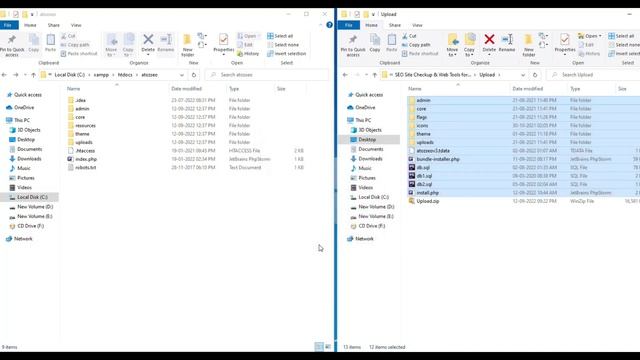Switch to Home tab in atozseo window
This screenshot has height=360, width=640.
click(30, 25)
